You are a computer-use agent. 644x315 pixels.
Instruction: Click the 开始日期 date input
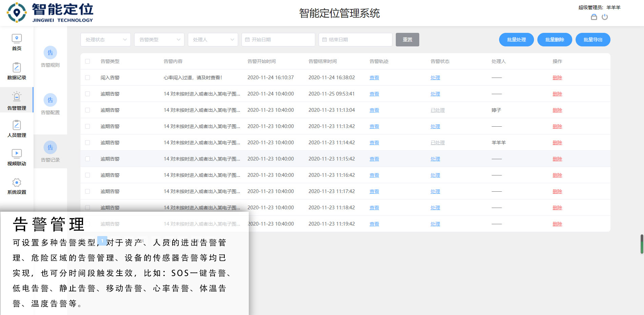(x=278, y=40)
